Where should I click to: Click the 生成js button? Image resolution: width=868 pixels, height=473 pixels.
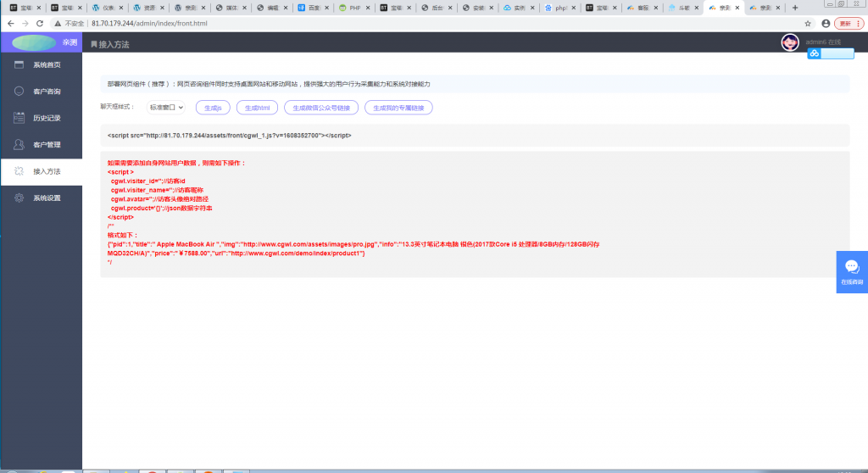point(213,108)
